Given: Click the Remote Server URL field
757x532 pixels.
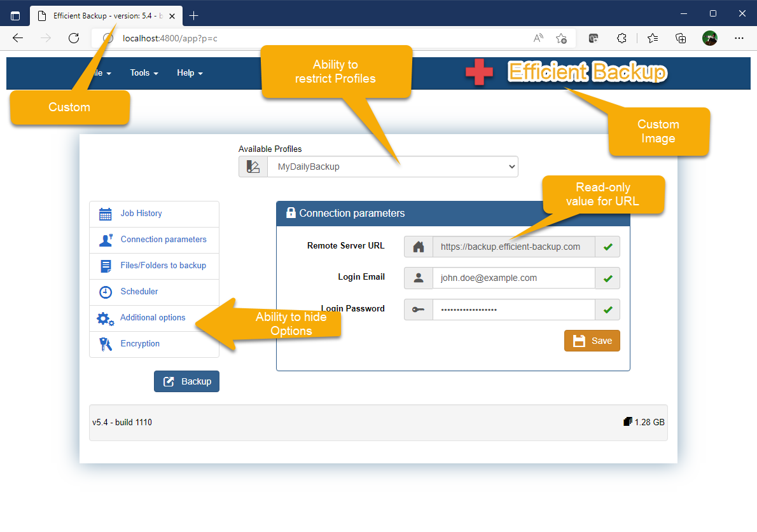Looking at the screenshot, I should coord(514,247).
